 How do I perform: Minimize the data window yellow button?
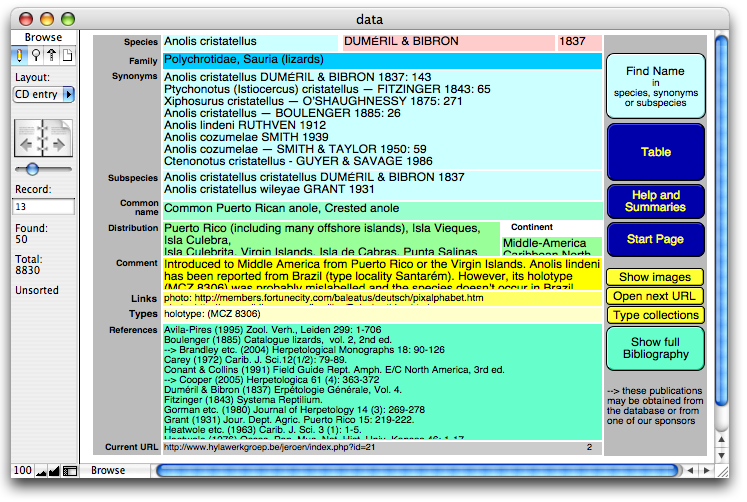[x=47, y=19]
